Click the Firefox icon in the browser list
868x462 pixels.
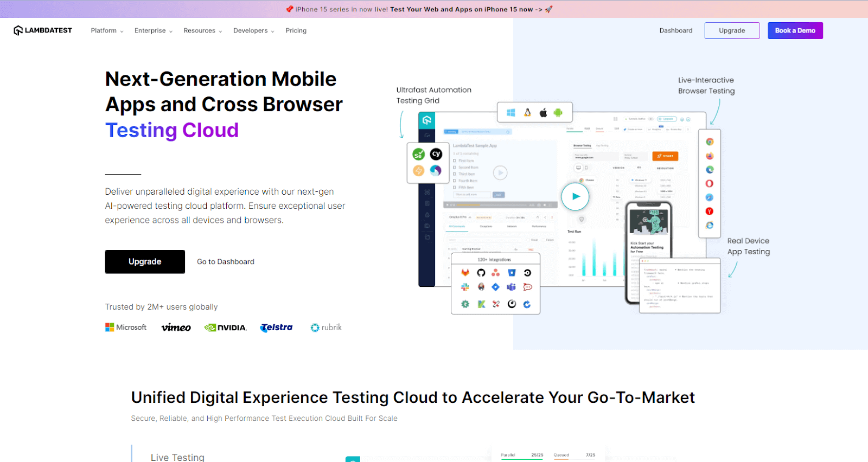[x=709, y=156]
